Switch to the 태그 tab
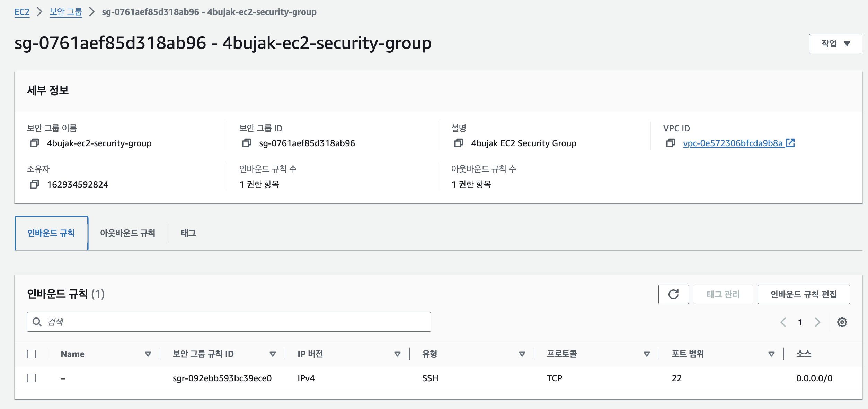This screenshot has height=409, width=868. (188, 233)
